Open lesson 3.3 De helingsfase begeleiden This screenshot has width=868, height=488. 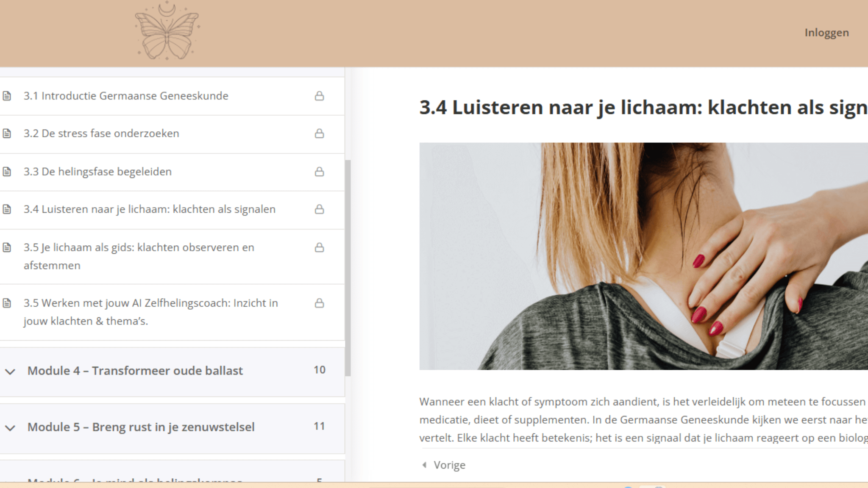pyautogui.click(x=97, y=172)
